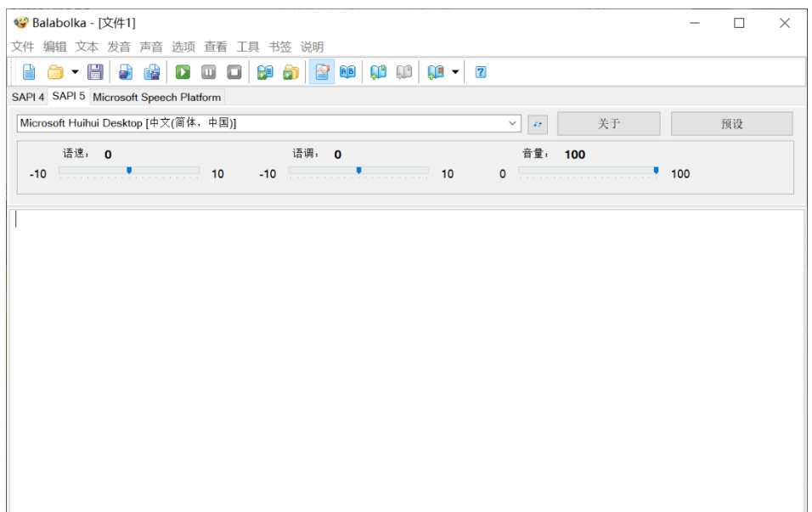Click the grayed go to bookmark icon

[x=404, y=72]
